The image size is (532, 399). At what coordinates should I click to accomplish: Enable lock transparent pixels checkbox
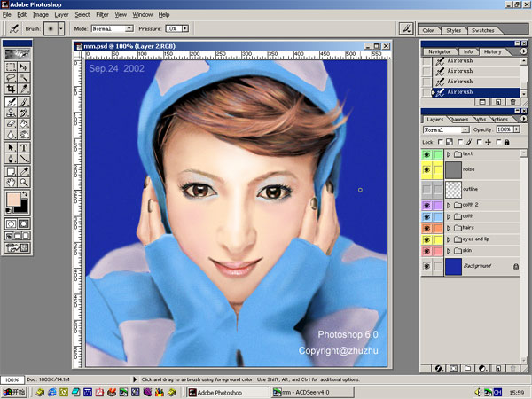click(x=441, y=142)
